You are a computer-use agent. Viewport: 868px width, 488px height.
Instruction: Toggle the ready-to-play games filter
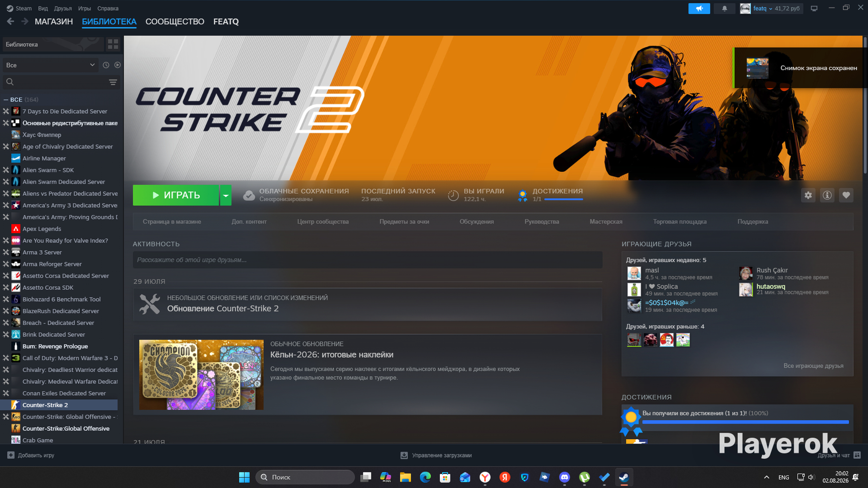pyautogui.click(x=117, y=65)
